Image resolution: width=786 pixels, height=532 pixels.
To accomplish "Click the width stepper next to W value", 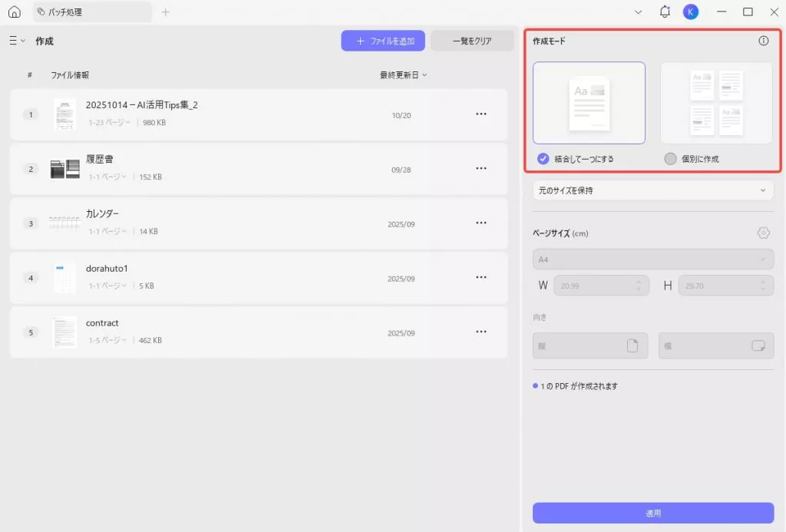I will [637, 285].
